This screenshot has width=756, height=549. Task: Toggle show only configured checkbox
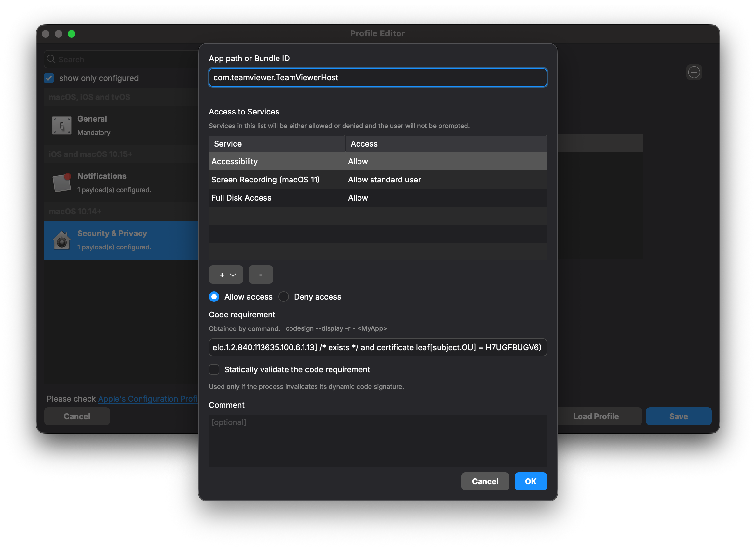[x=49, y=78]
